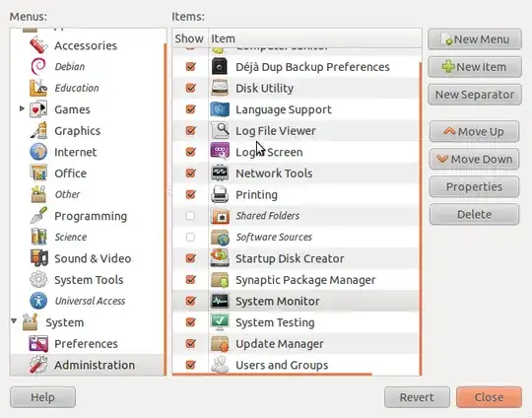Revert the menu changes
Screen dimensions: 532x418
417,397
